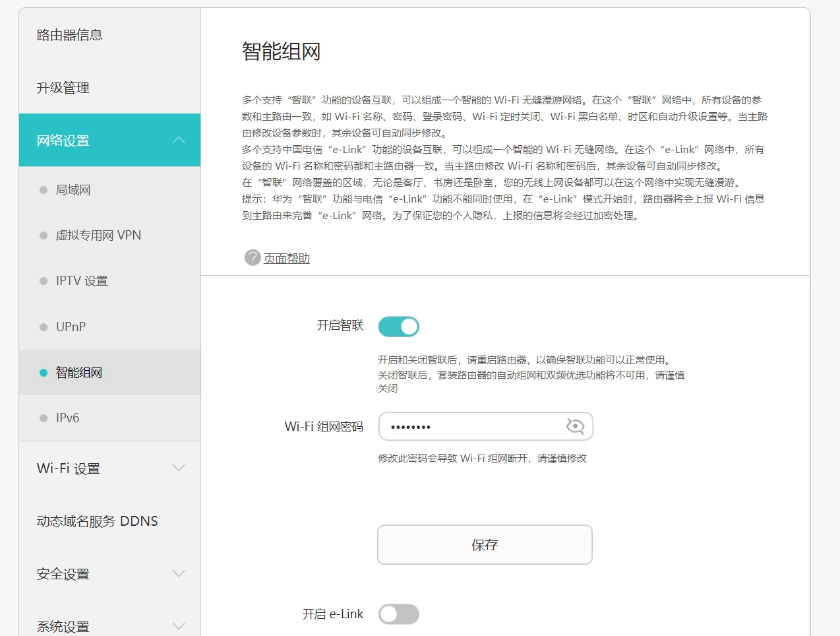Open 升级管理 in the sidebar

[63, 88]
